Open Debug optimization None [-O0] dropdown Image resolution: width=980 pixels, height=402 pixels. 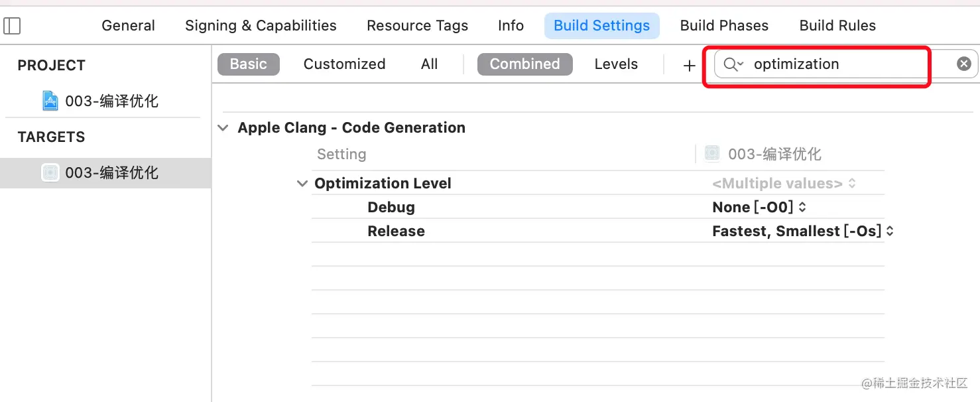(759, 208)
